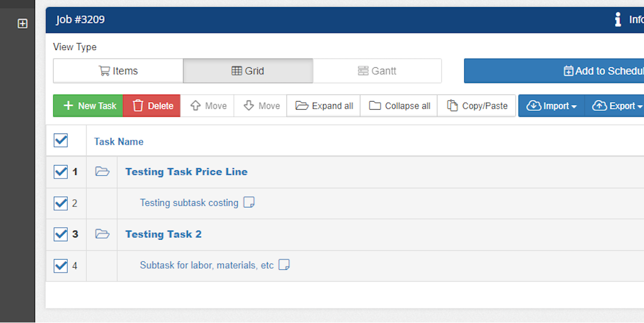The height and width of the screenshot is (323, 644).
Task: Expand the collapsed left sidebar panel
Action: (x=22, y=23)
